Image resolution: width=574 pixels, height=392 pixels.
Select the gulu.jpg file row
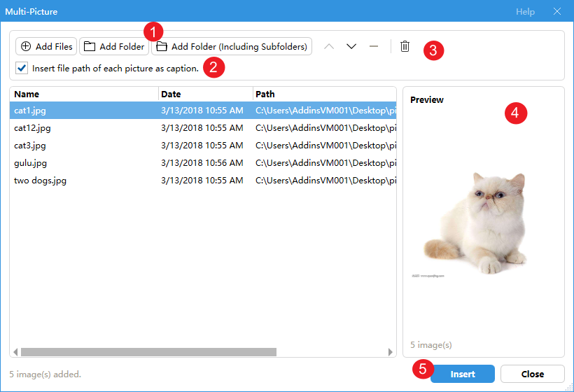pos(203,163)
